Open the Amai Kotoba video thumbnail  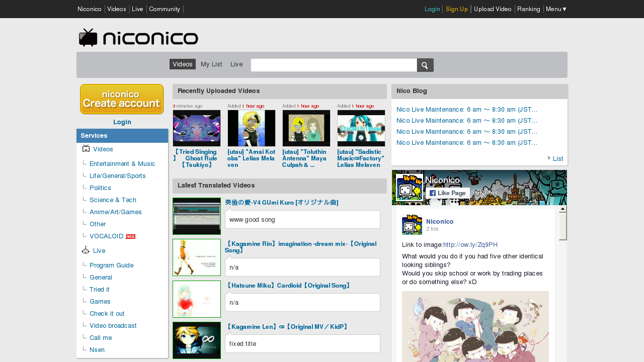(x=252, y=128)
